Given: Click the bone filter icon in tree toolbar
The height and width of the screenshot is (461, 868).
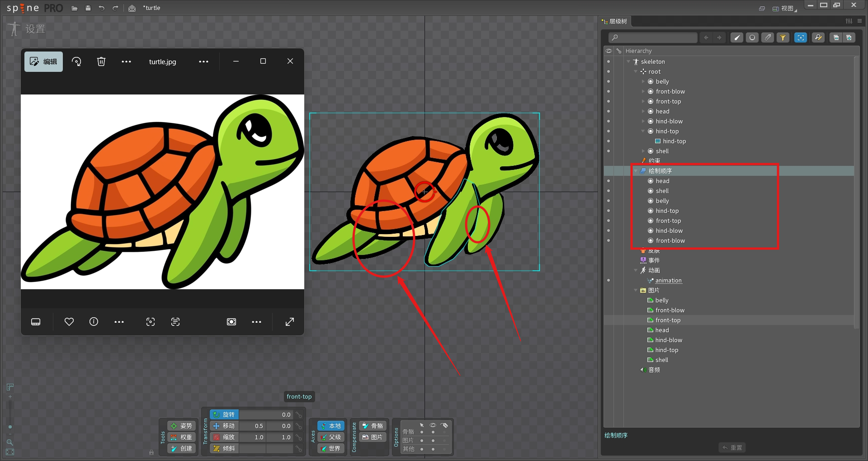Looking at the screenshot, I should 737,38.
